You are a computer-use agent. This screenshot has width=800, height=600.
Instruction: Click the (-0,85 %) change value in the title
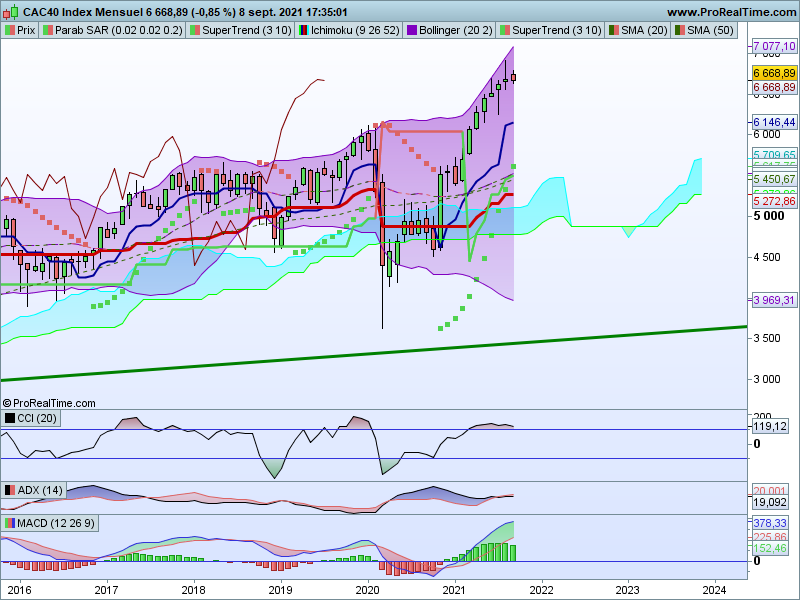(210, 12)
